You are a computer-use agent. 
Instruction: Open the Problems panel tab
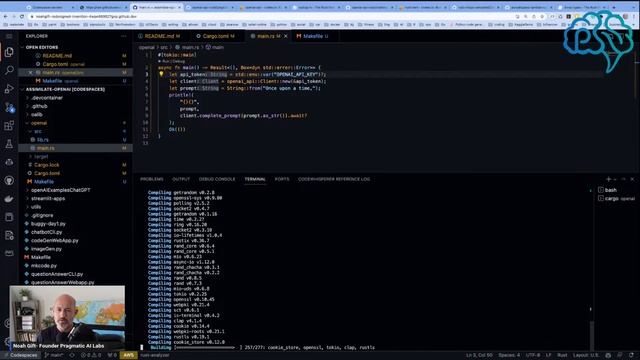click(151, 179)
